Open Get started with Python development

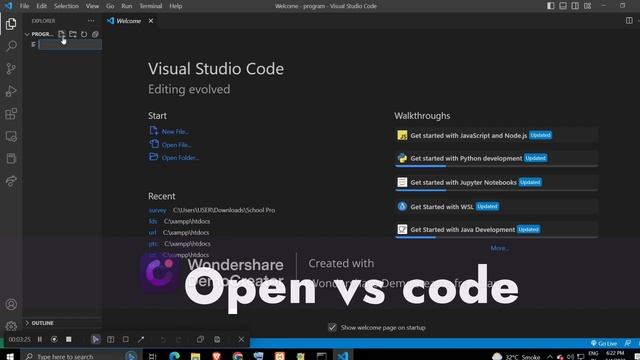pos(496,158)
